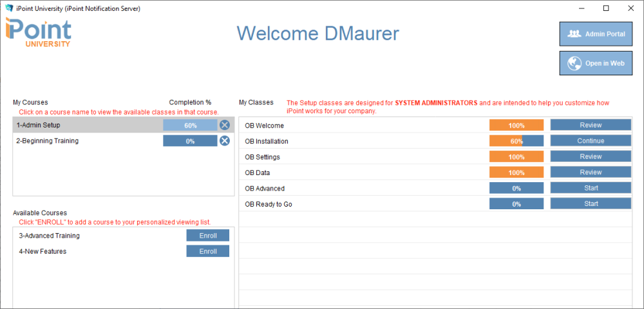Open iPoint University in Web
Screen dimensions: 644x309
click(x=596, y=63)
